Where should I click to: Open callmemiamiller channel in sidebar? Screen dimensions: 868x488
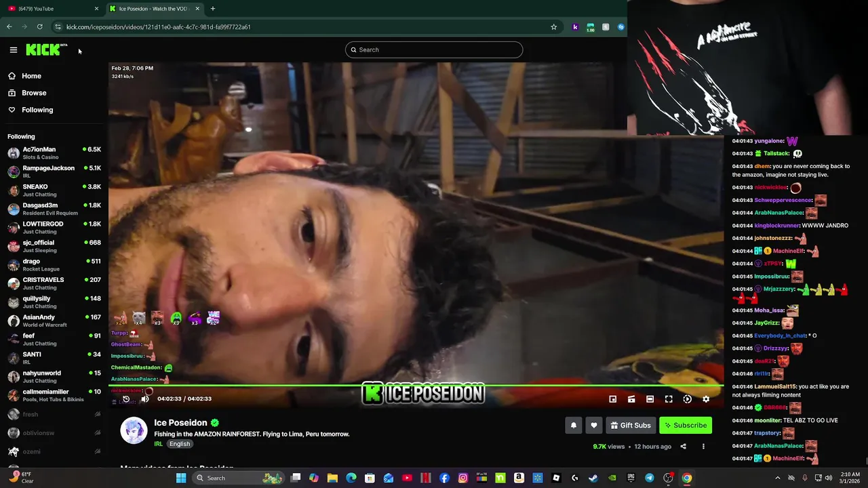(54, 395)
